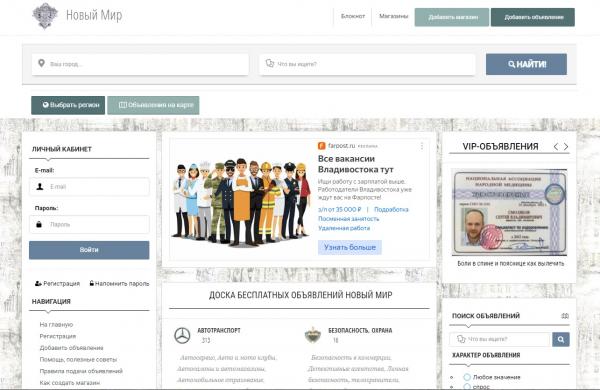This screenshot has width=600, height=390.
Task: Click the з/п от 35 000 ₽ link
Action: pos(339,209)
